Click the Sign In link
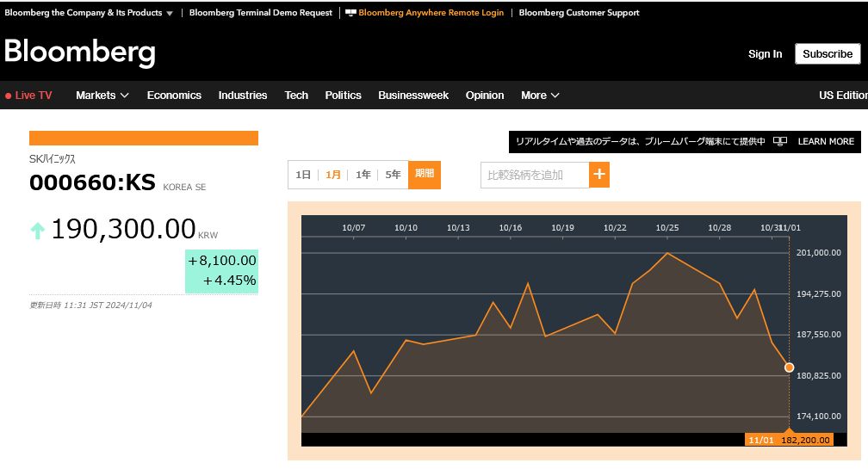868x469 pixels. pos(765,53)
